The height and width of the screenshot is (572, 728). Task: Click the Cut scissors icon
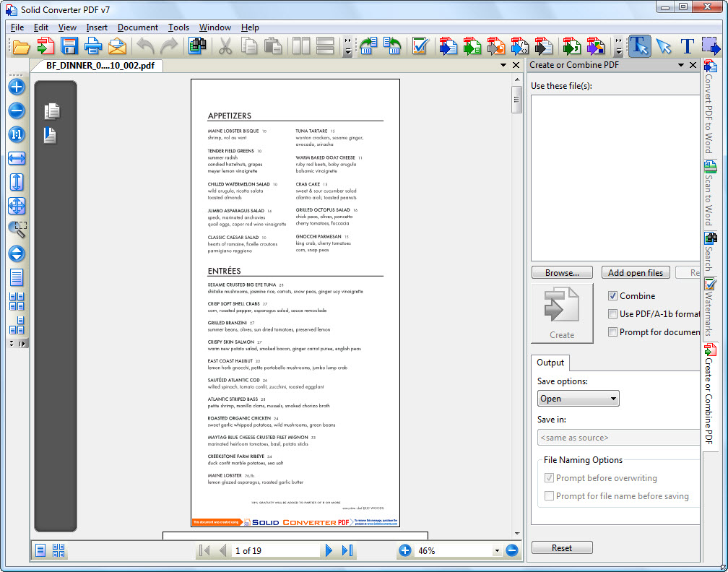(x=225, y=47)
